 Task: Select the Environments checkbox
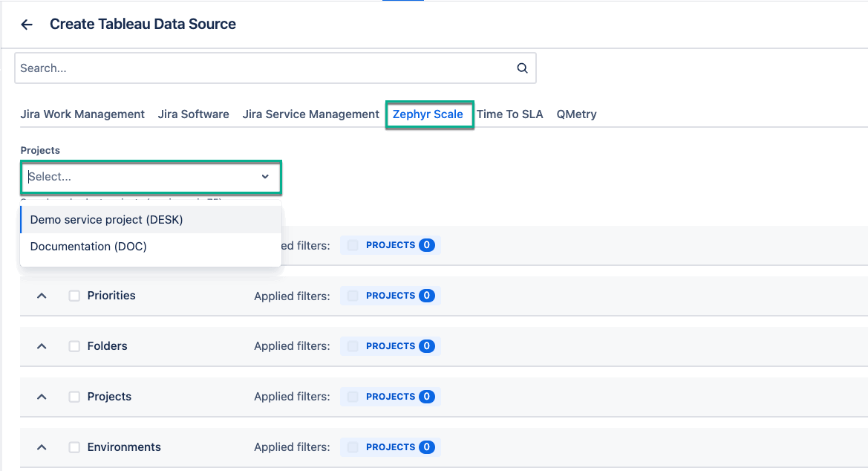(74, 447)
